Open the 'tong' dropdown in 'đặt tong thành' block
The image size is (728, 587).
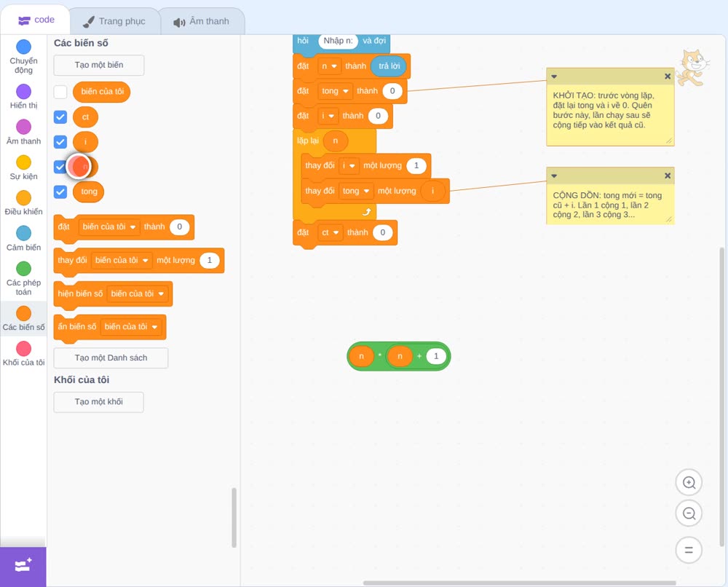(x=335, y=91)
